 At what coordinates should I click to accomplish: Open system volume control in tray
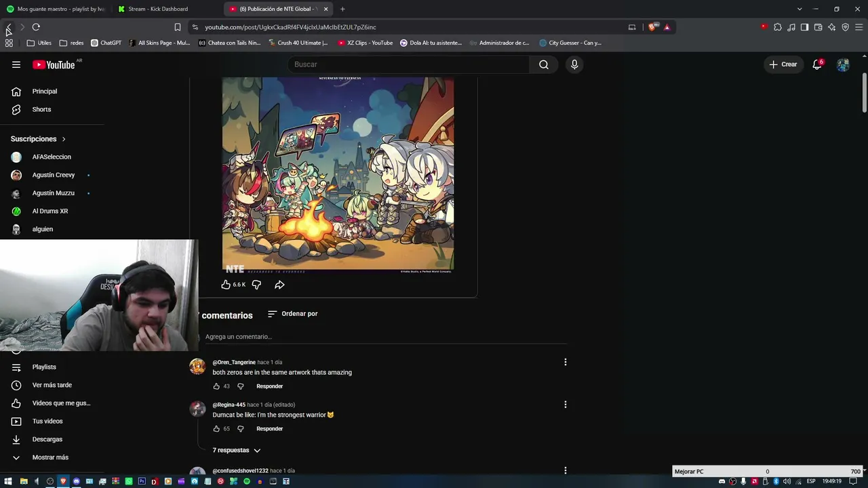(787, 481)
